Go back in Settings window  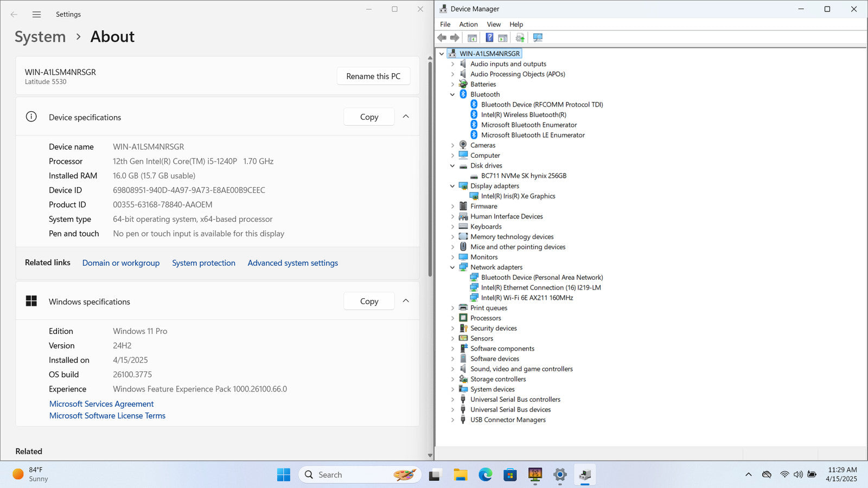(x=14, y=15)
